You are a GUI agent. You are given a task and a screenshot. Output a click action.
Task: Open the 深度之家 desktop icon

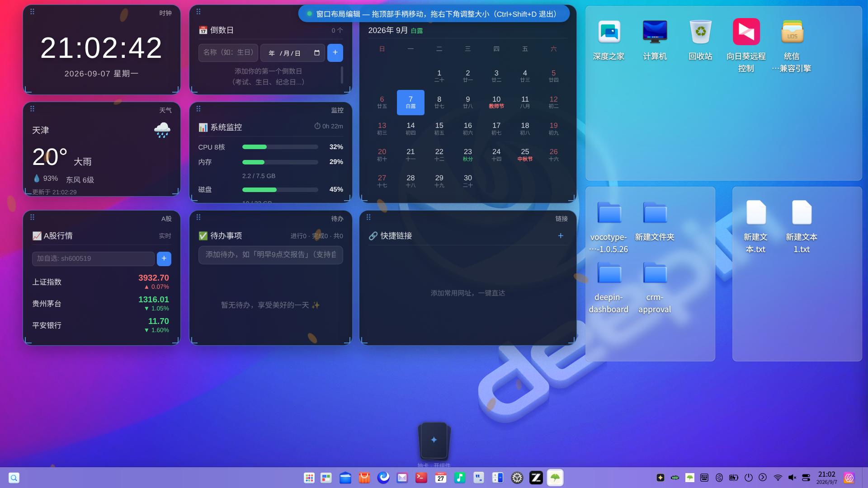[x=609, y=40]
